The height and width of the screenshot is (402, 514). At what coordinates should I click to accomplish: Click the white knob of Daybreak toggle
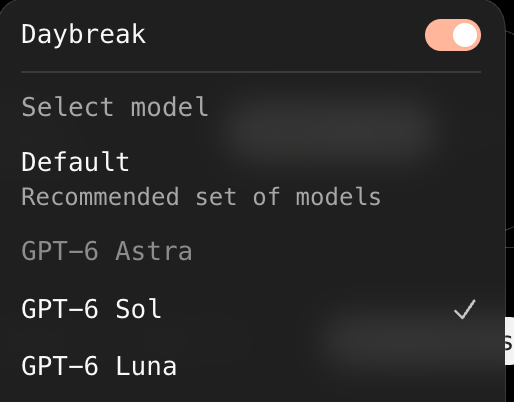(465, 35)
